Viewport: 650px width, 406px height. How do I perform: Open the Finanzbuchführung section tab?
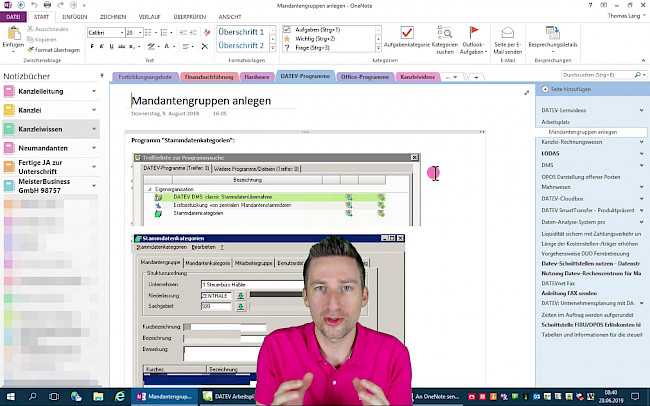209,76
